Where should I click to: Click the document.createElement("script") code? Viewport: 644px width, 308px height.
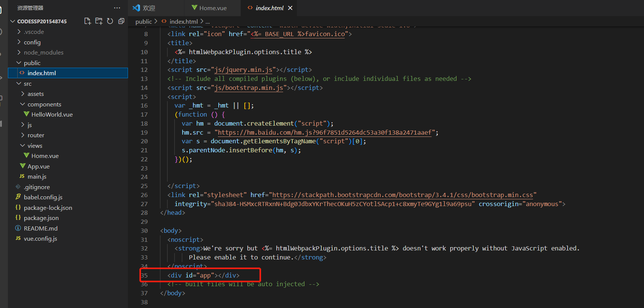click(x=272, y=123)
